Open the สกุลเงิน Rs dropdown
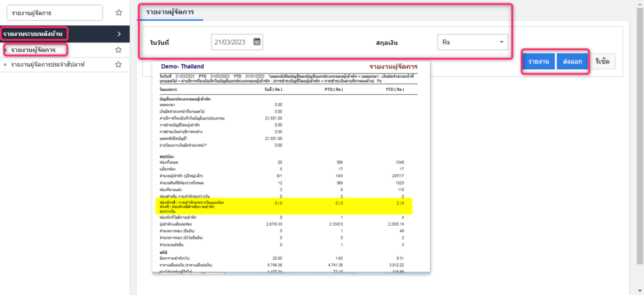 tap(473, 42)
